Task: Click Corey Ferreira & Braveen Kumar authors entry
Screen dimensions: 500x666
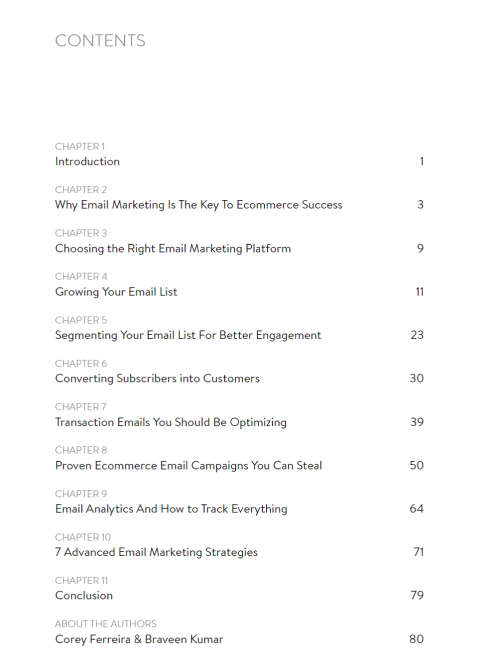Action: click(139, 639)
